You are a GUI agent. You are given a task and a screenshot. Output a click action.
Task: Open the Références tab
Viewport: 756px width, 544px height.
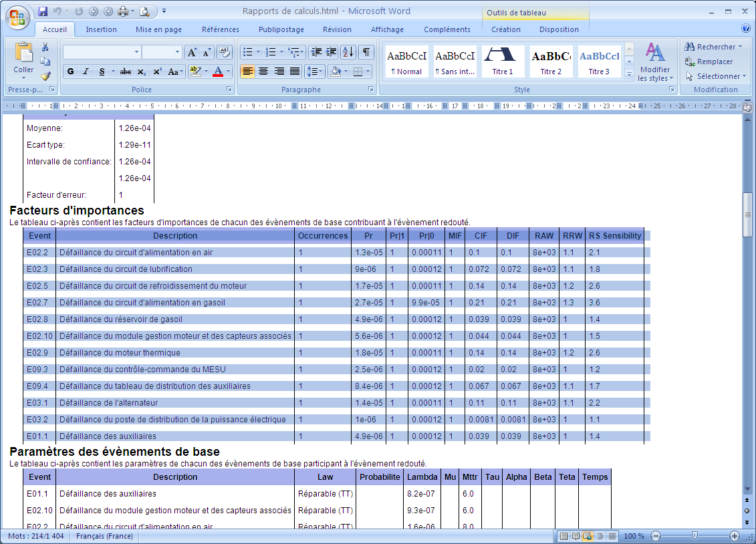[221, 29]
